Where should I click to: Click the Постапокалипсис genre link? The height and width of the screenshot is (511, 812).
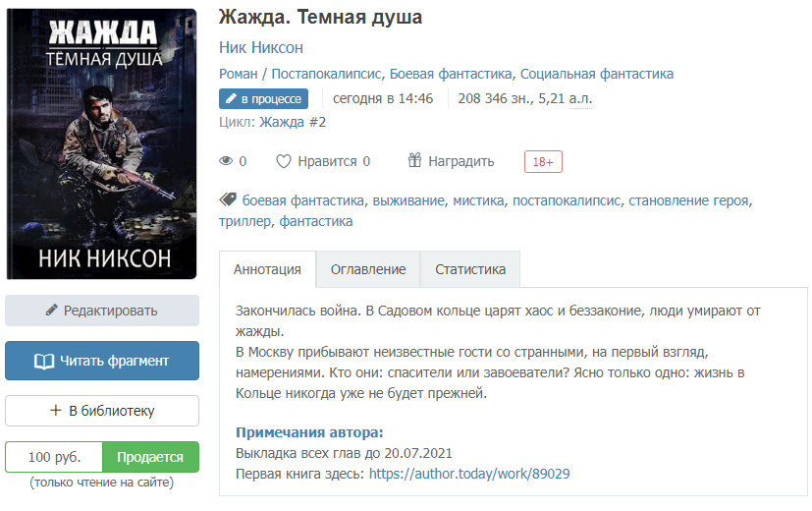coord(326,74)
